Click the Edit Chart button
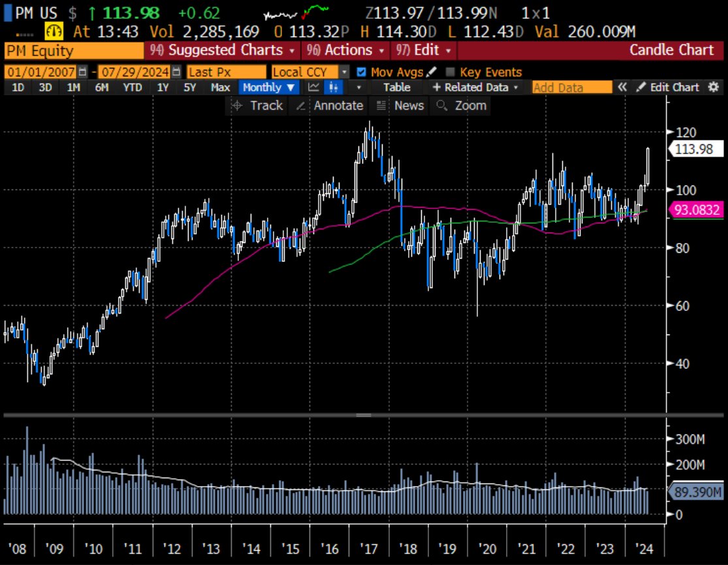The height and width of the screenshot is (565, 728). tap(668, 88)
